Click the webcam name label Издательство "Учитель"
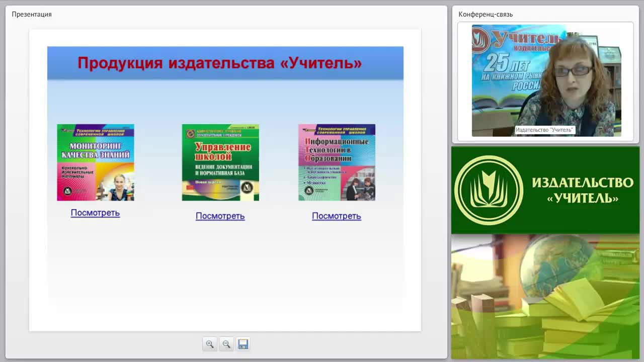 coord(544,130)
